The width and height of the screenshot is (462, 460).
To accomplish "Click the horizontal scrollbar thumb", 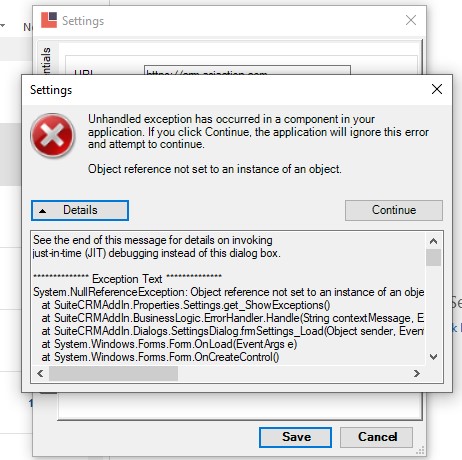I will [113, 373].
